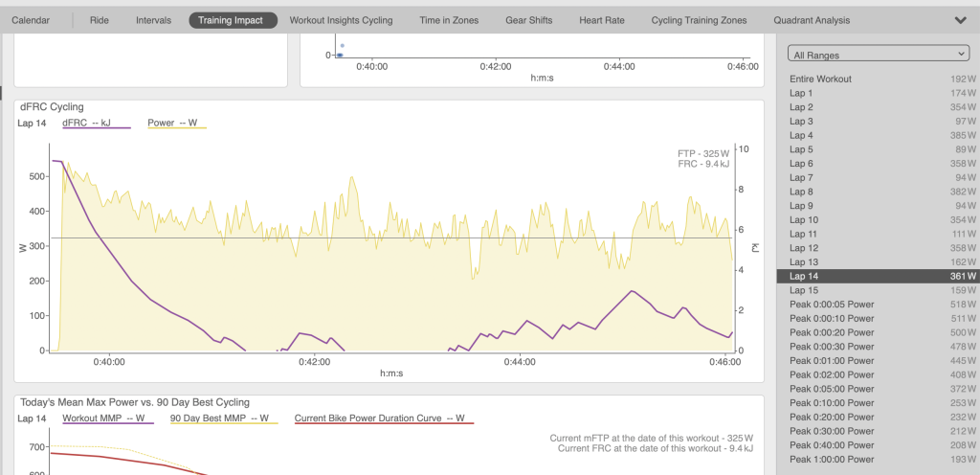Select Lap 1 in ranges list
This screenshot has width=980, height=475.
pyautogui.click(x=879, y=93)
